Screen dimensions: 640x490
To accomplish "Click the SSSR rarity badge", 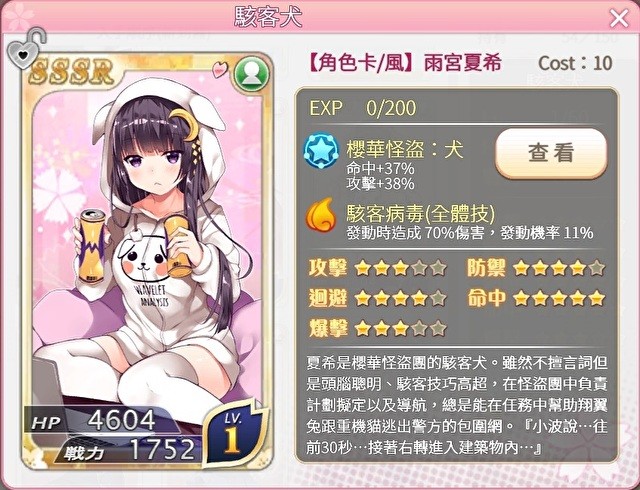I will (x=71, y=72).
